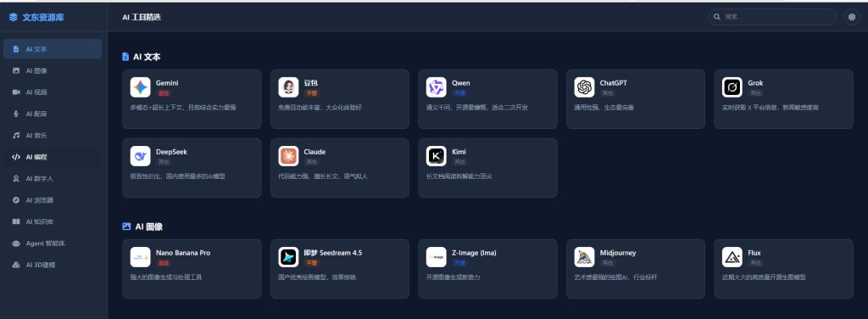Open settings via the gear icon
Screen dimensions: 868x319
coord(852,17)
